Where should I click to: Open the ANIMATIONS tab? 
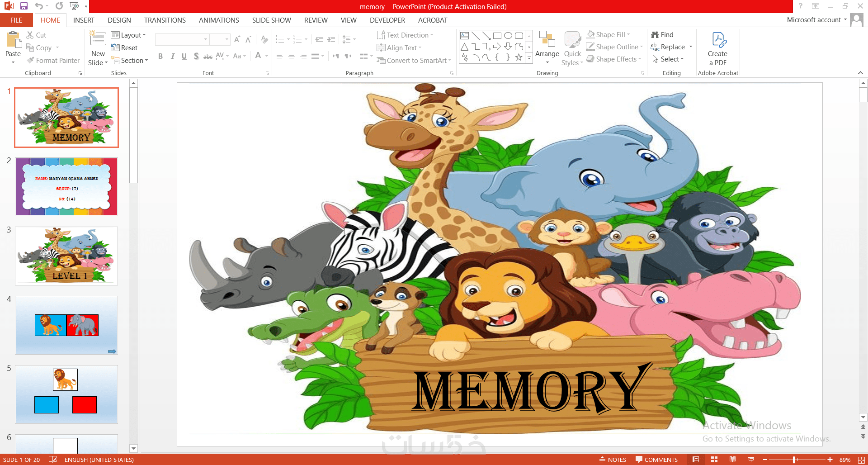tap(219, 20)
